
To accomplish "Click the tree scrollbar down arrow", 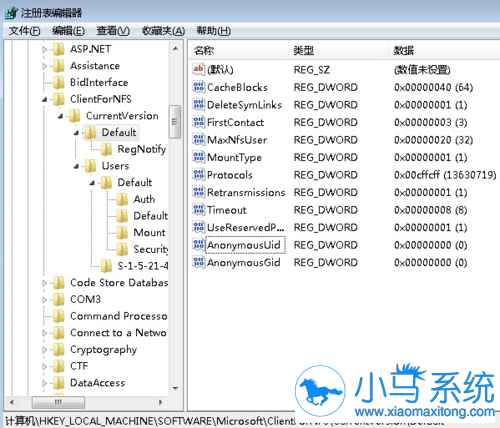I will [175, 388].
